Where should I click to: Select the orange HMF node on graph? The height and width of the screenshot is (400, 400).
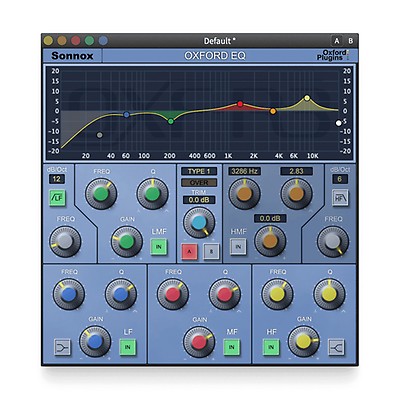tap(273, 111)
